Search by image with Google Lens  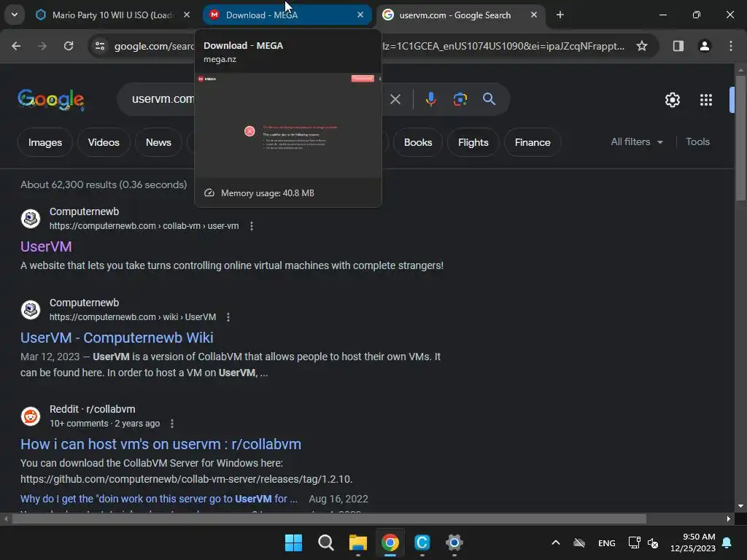click(x=460, y=99)
